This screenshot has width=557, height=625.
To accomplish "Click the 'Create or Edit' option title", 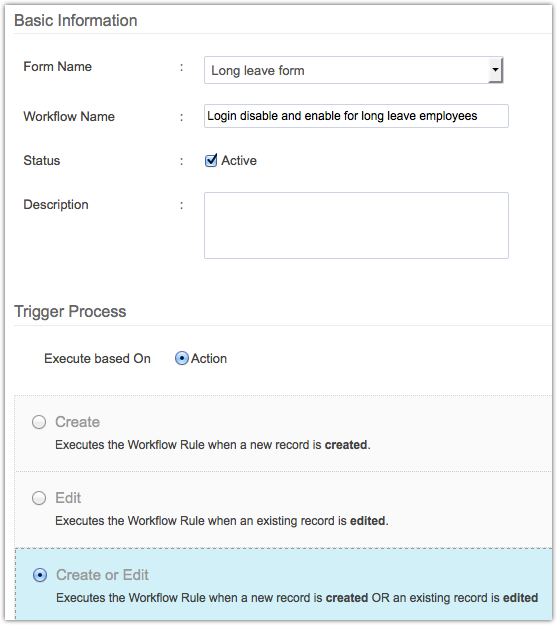I will click(102, 575).
